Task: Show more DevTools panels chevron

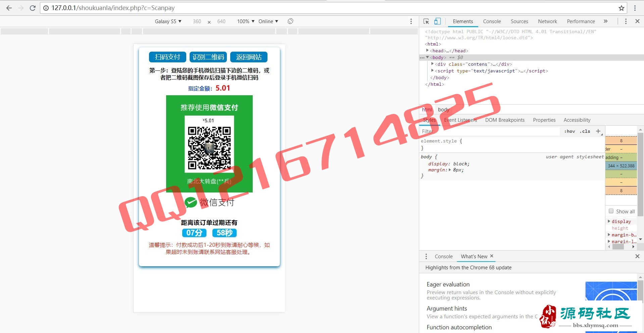Action: [606, 21]
